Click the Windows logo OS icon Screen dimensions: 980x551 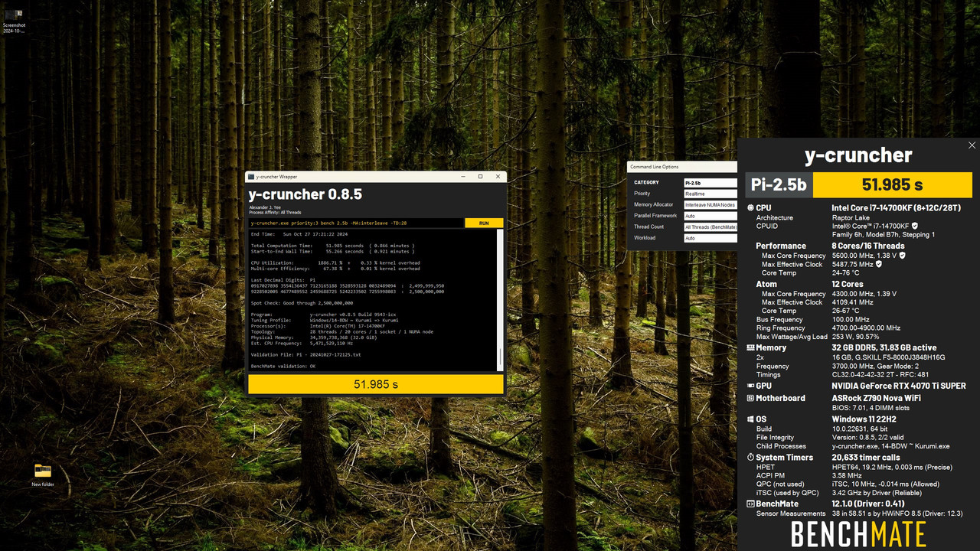pyautogui.click(x=750, y=419)
